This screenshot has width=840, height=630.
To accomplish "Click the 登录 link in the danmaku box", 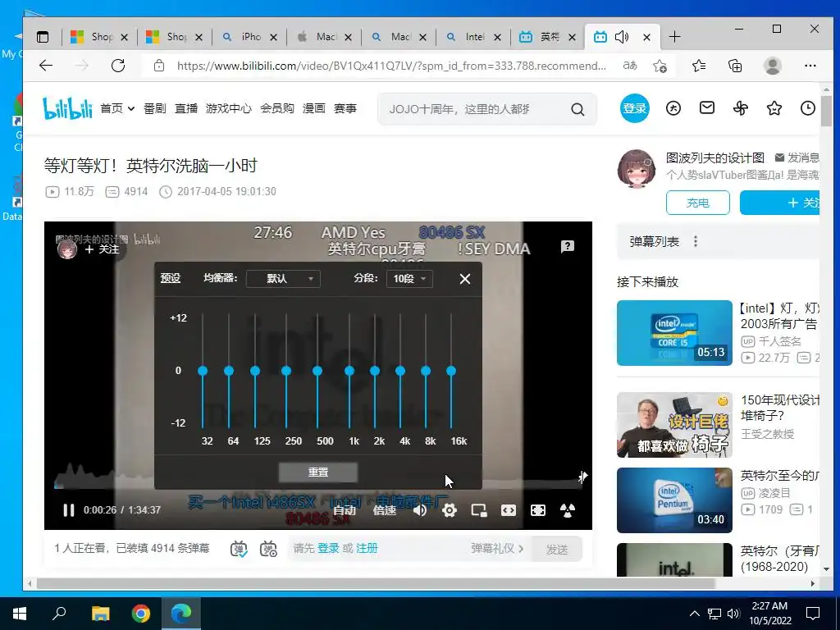I will (x=328, y=548).
